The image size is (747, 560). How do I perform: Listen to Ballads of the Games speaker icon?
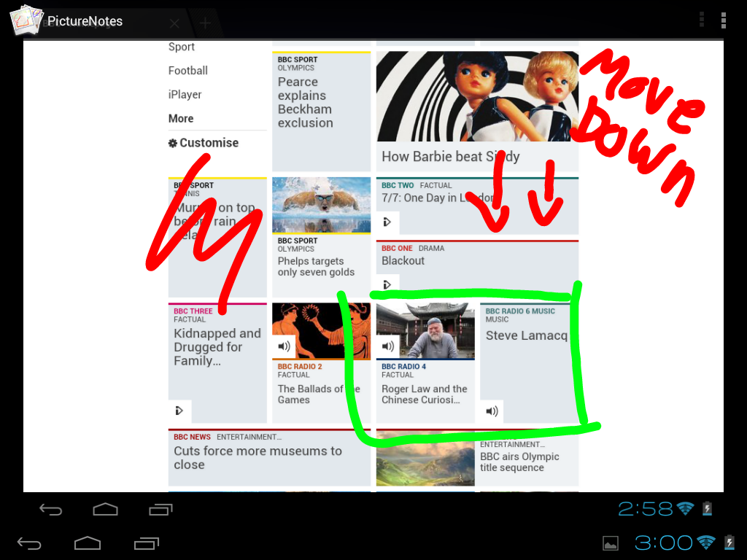click(x=284, y=346)
